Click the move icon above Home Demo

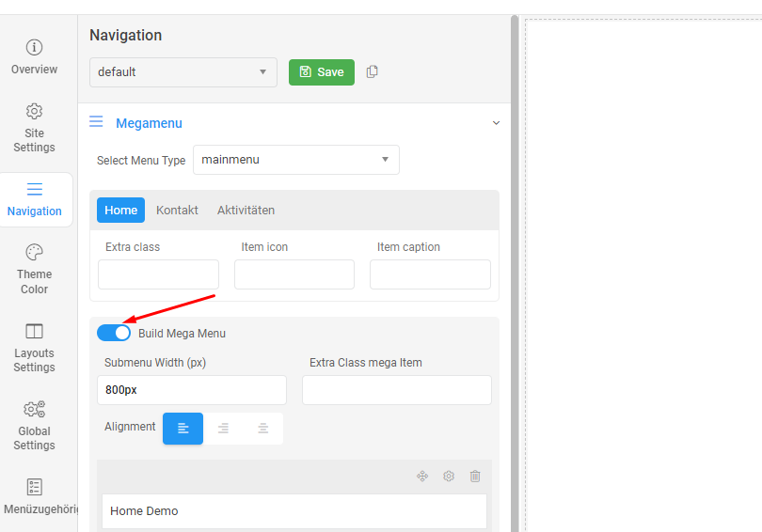422,477
